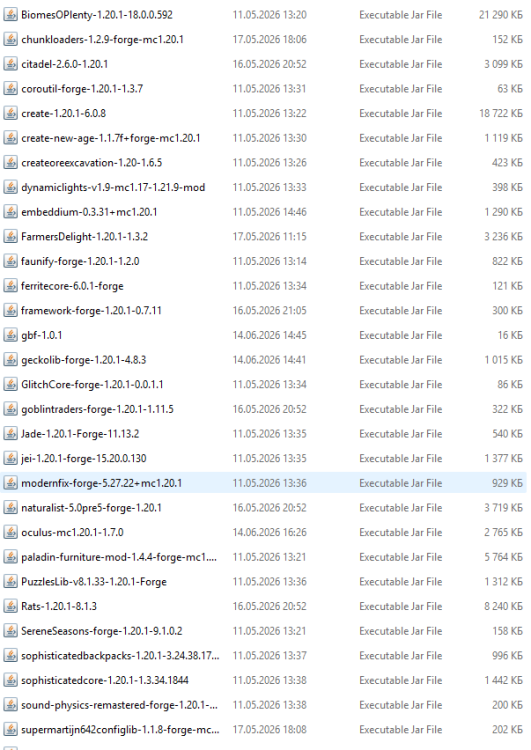The width and height of the screenshot is (531, 750).
Task: Select the jar icon beside goblintraders-forge-1.20.1-1.11.5
Action: (11, 409)
